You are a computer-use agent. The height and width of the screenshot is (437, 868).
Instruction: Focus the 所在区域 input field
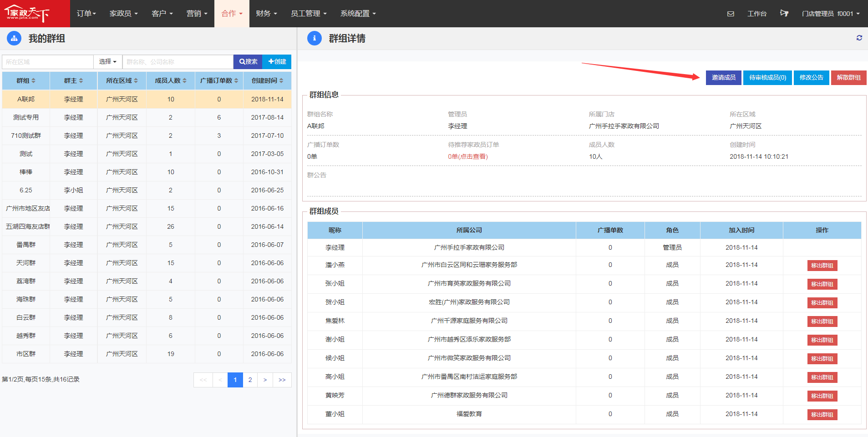(x=48, y=61)
